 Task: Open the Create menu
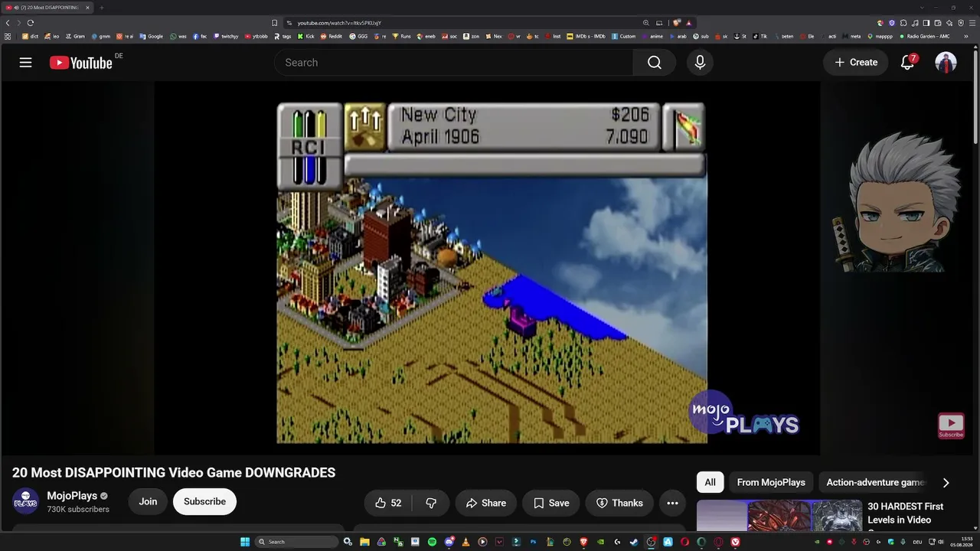click(856, 63)
